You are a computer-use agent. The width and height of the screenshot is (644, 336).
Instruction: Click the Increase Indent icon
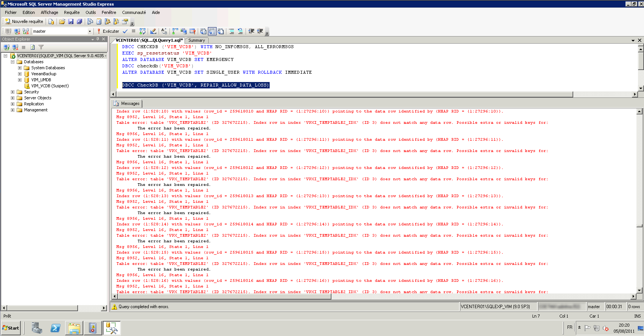[x=260, y=31]
